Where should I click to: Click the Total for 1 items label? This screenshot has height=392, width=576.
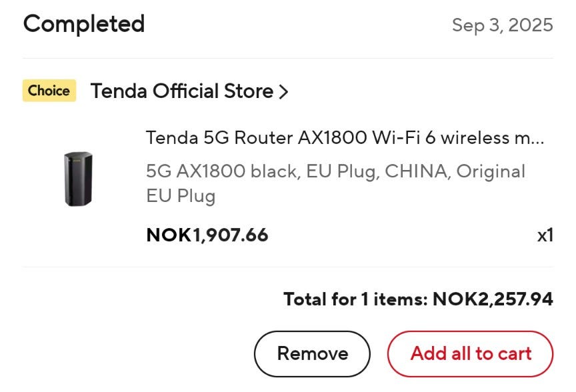355,299
